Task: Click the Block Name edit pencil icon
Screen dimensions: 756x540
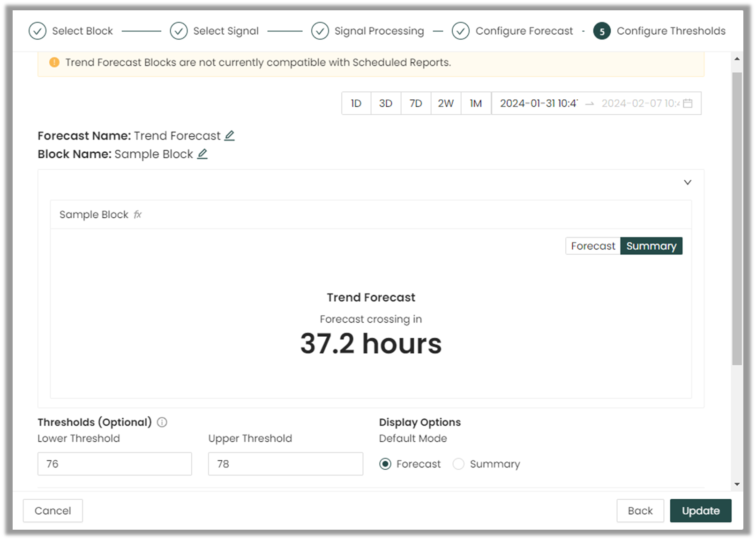Action: click(x=202, y=154)
